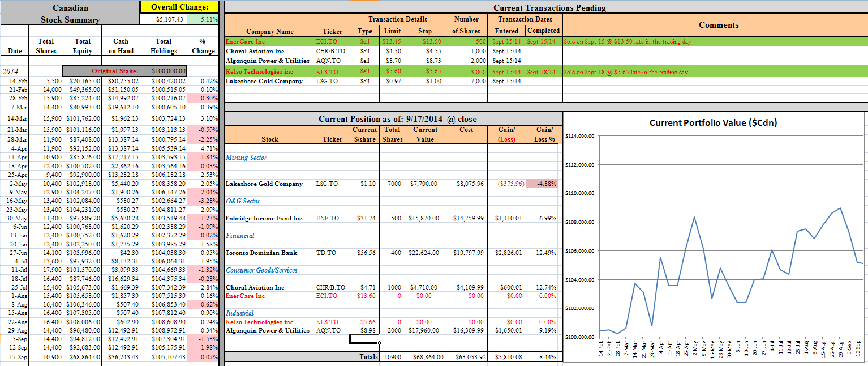This screenshot has width=868, height=366.
Task: Click the 'Cash on Hand' column header
Action: [x=121, y=46]
